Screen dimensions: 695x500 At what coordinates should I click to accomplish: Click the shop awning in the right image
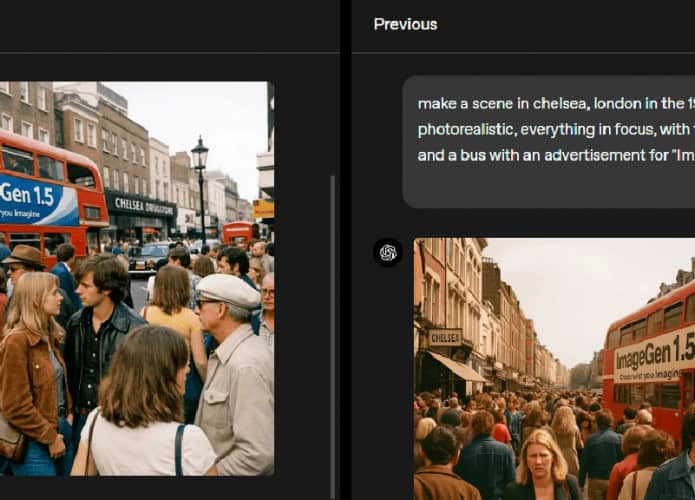[457, 367]
